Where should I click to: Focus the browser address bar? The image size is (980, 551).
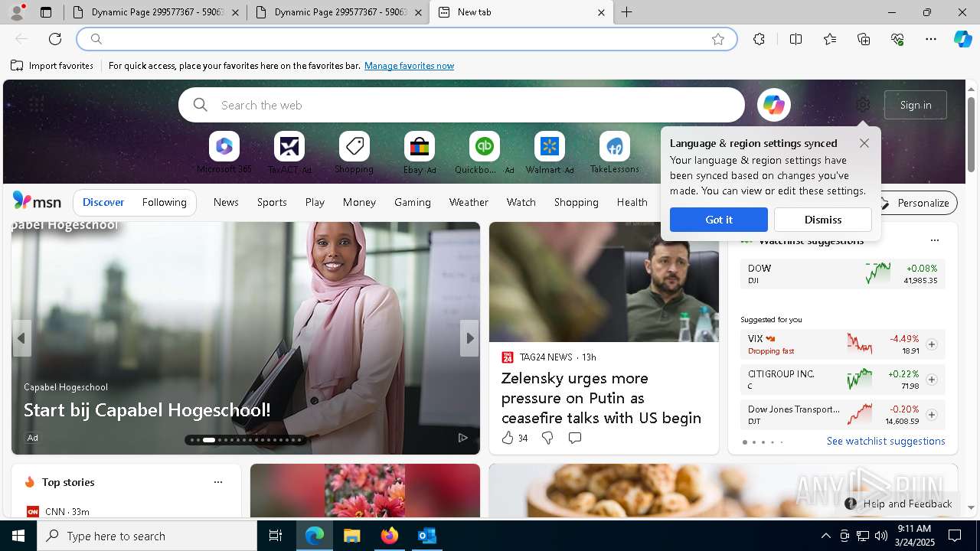(x=406, y=39)
